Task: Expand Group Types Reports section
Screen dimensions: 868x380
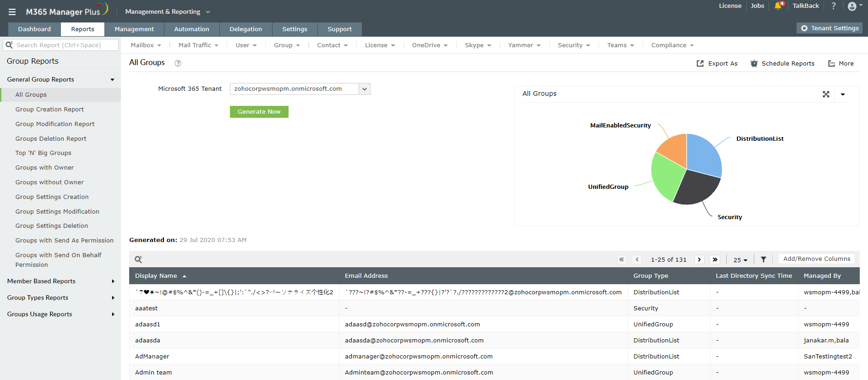Action: (x=113, y=298)
